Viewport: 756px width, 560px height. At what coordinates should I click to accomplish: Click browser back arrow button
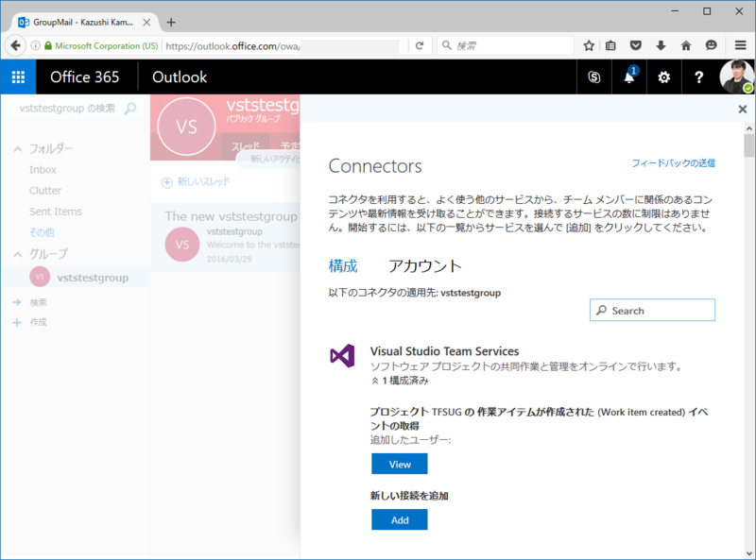(x=15, y=45)
